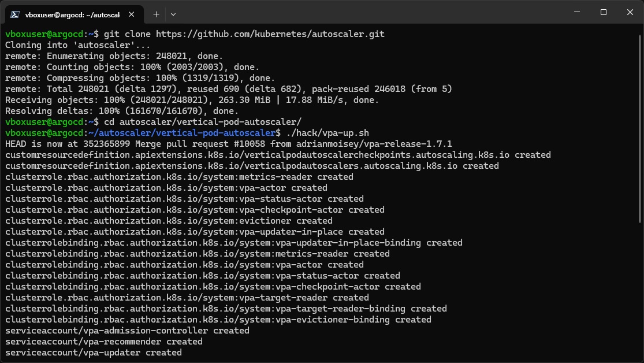Select the vboxuser@argocd: ~/autoscal tab title
The image size is (644, 363).
[x=73, y=15]
